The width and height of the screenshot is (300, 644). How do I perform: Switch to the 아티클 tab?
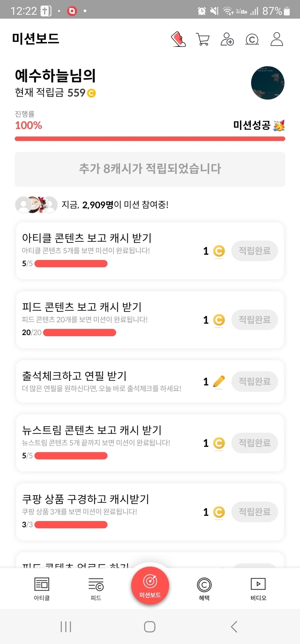[x=42, y=589]
